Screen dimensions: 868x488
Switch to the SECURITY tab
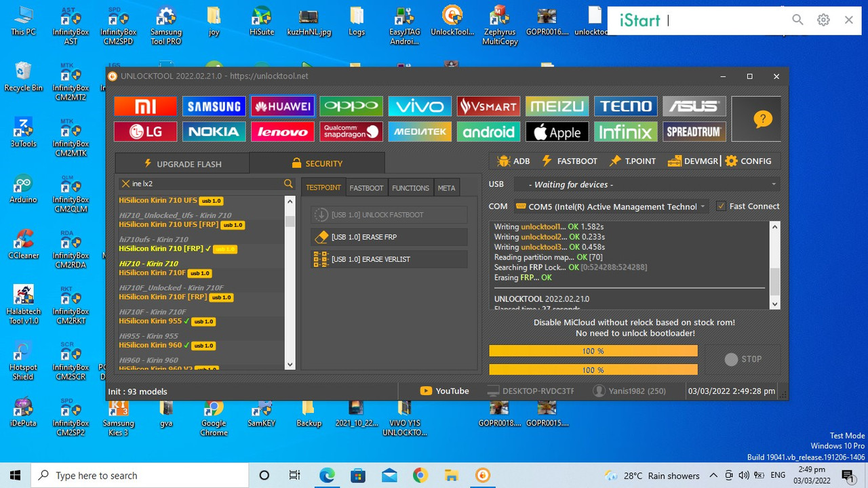pyautogui.click(x=317, y=163)
